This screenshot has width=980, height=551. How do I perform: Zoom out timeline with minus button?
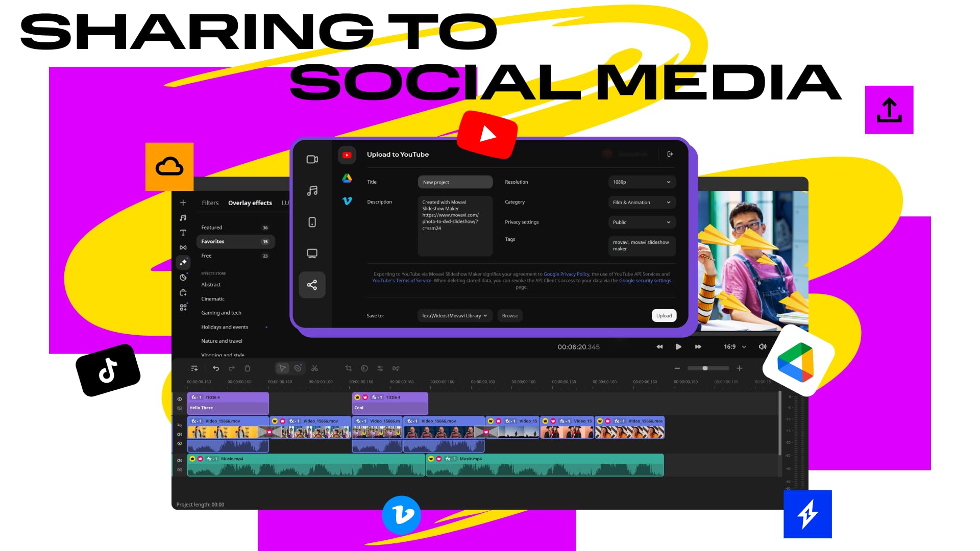point(677,368)
